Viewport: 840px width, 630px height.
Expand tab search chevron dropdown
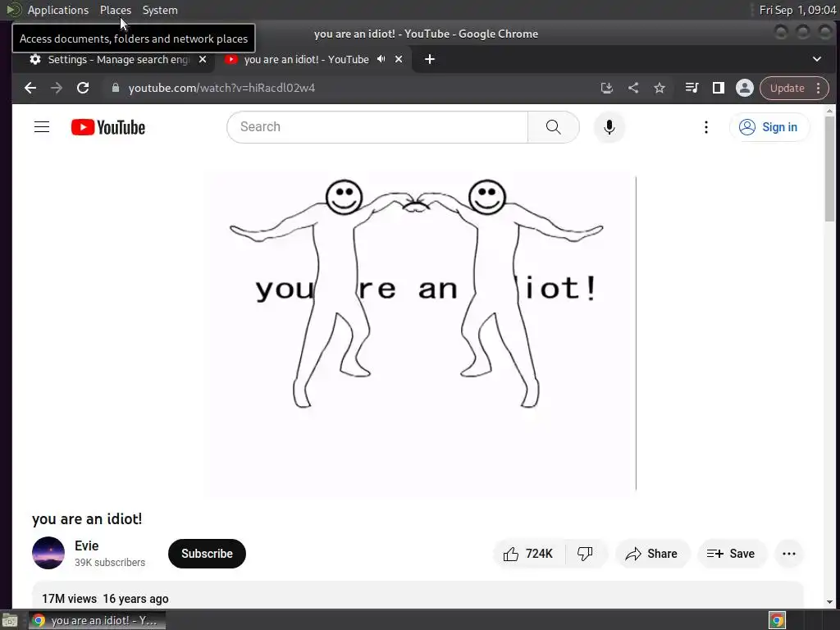817,59
